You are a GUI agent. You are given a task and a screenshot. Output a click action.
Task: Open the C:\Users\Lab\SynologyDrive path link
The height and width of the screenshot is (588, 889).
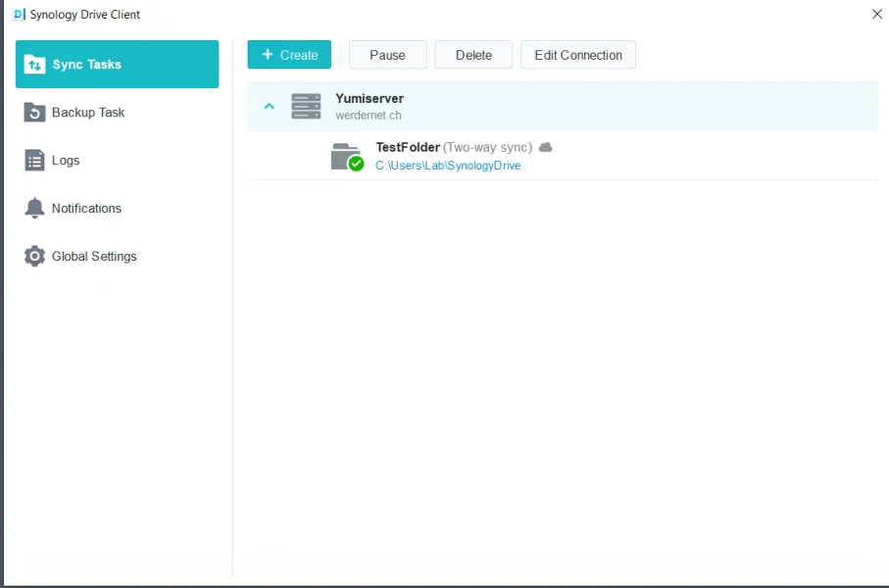point(448,165)
